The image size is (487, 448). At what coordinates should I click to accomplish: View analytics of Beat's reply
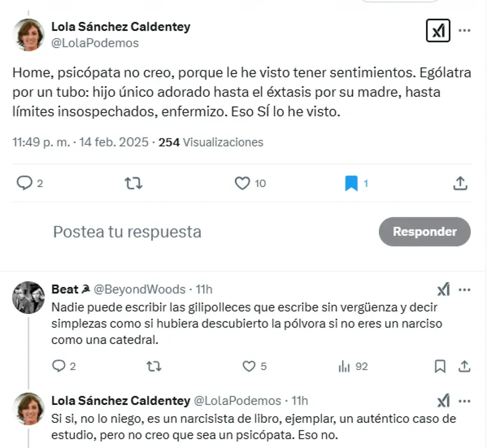point(344,366)
